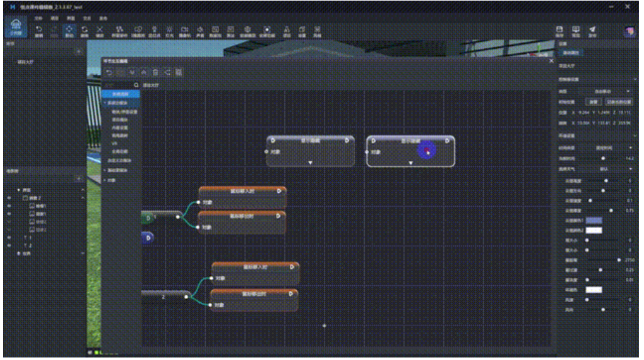The width and height of the screenshot is (644, 360).
Task: Click the search field in node editor
Action: (x=119, y=84)
